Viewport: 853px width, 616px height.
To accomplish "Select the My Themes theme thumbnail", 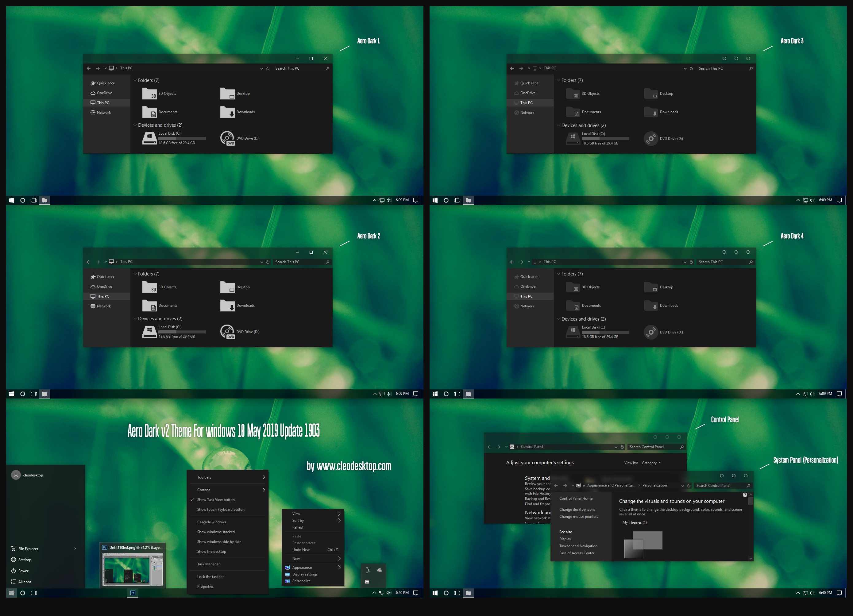I will tap(643, 545).
